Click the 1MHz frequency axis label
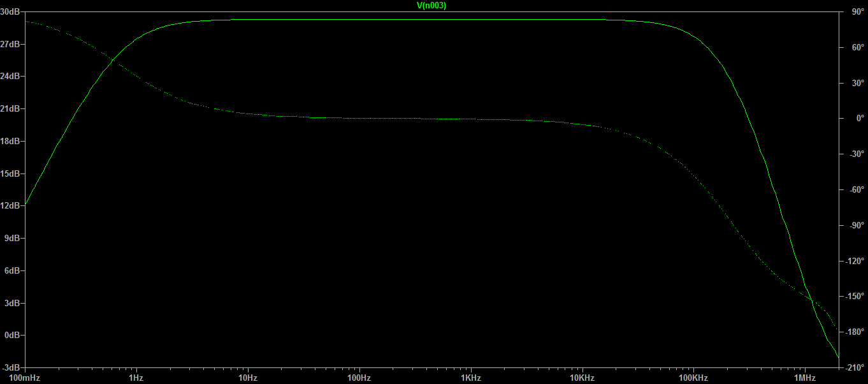Screen dimensions: 868x384 [805, 378]
